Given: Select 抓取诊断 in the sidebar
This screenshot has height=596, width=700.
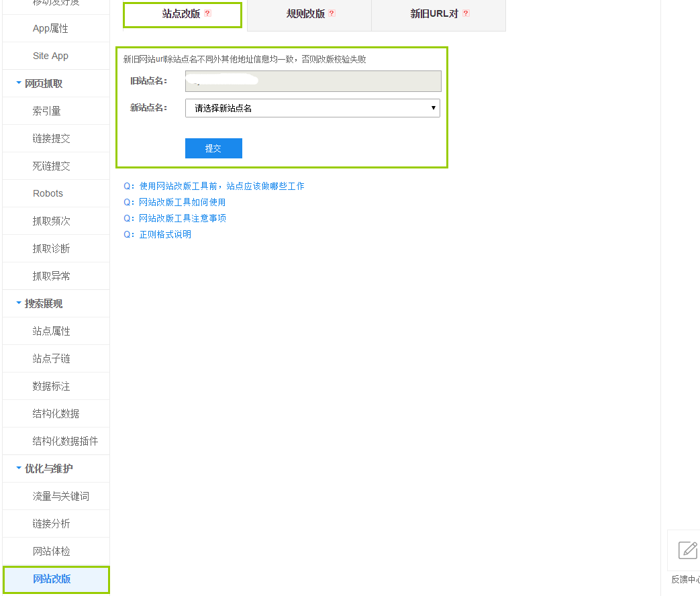Looking at the screenshot, I should [x=51, y=248].
